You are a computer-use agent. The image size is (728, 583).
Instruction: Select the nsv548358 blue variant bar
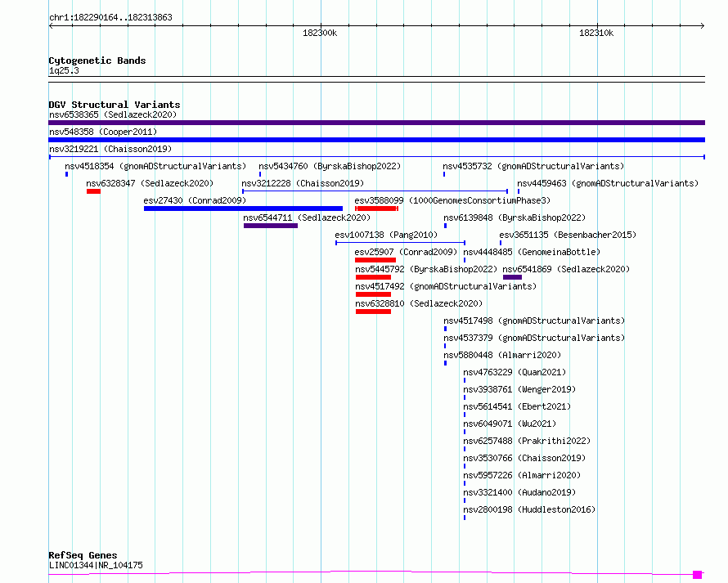pyautogui.click(x=376, y=140)
